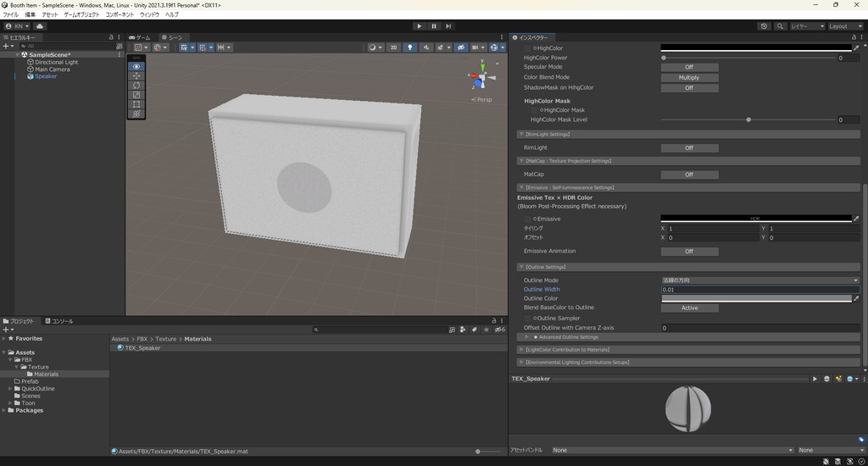Viewport: 868px width, 466px height.
Task: Open the Outline Mode dropdown
Action: click(759, 280)
